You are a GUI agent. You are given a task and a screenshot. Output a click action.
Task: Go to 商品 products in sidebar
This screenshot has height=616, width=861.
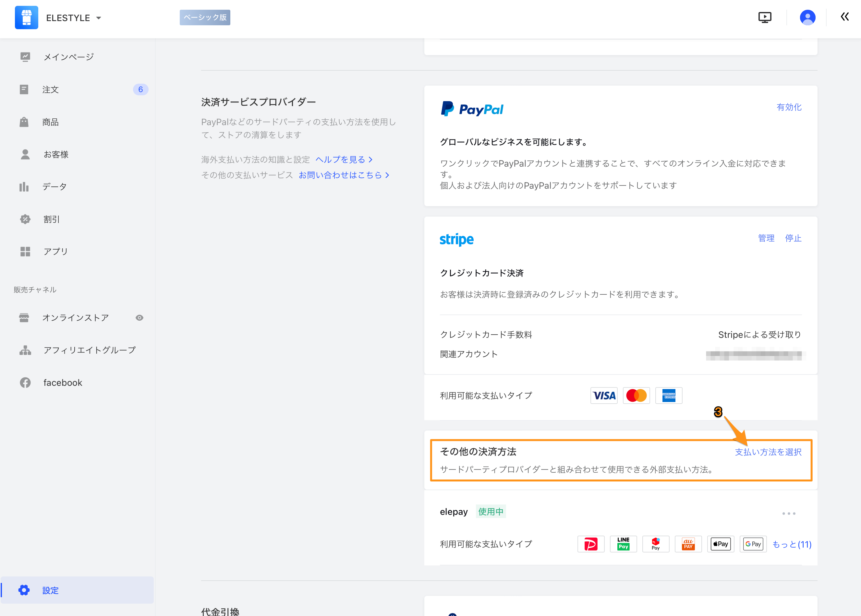pyautogui.click(x=51, y=122)
